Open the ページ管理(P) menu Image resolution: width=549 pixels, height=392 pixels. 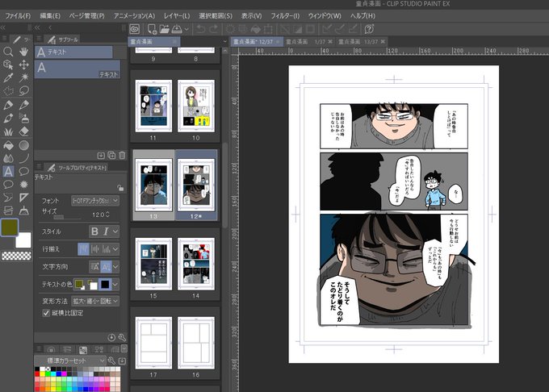[x=86, y=16]
